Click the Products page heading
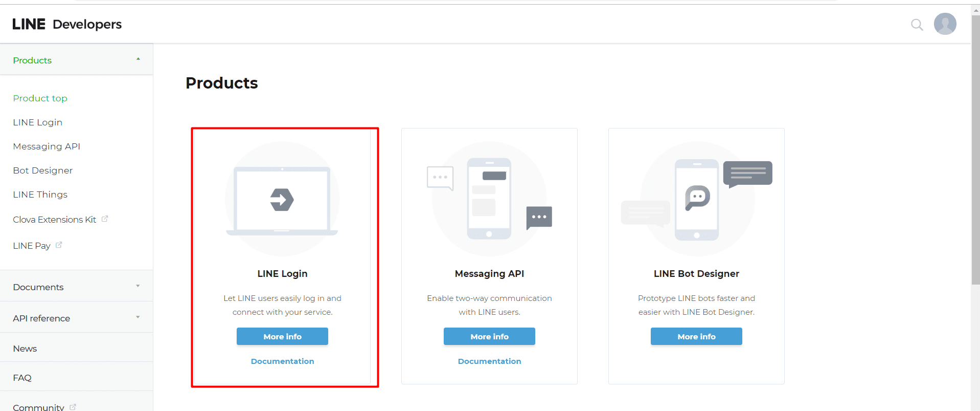The width and height of the screenshot is (980, 411). pos(221,83)
